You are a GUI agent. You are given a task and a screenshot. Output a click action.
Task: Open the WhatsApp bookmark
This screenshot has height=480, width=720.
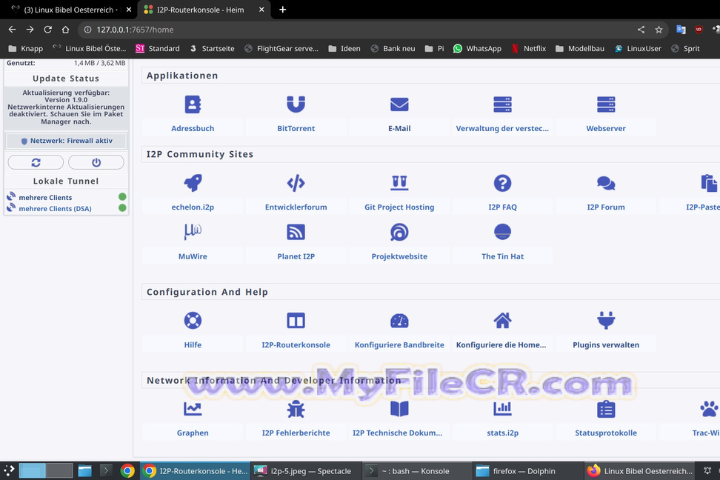coord(477,48)
